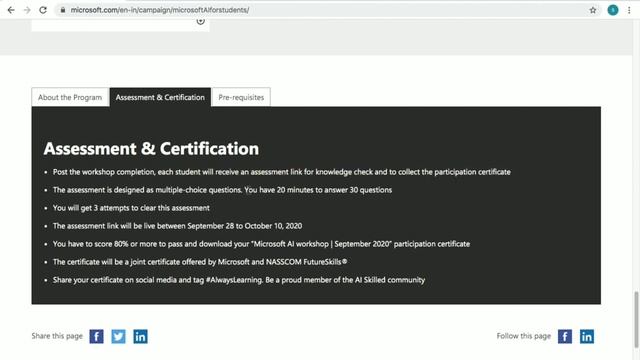
Task: Go back using browser back arrow
Action: (x=11, y=10)
